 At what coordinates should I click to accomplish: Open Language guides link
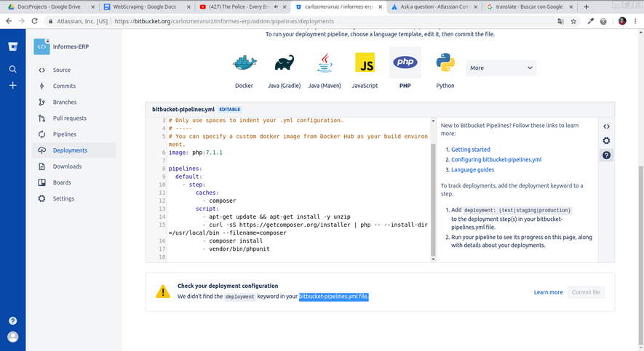pyautogui.click(x=473, y=170)
